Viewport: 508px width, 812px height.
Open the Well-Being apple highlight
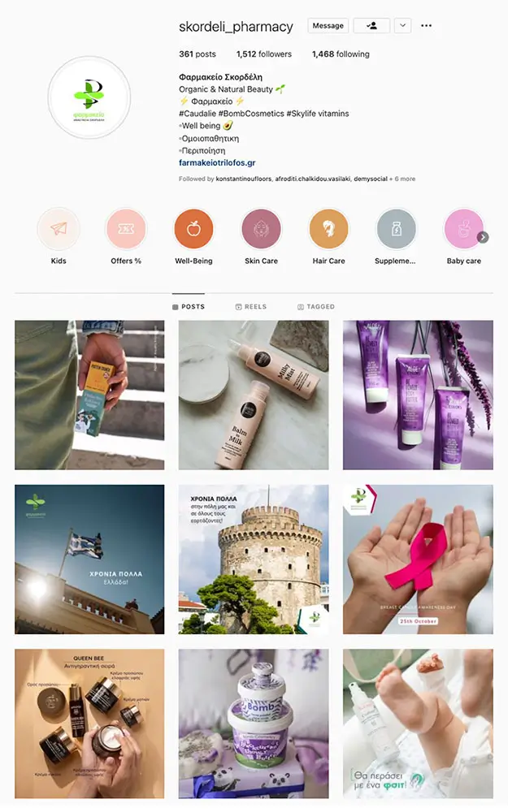click(x=193, y=229)
